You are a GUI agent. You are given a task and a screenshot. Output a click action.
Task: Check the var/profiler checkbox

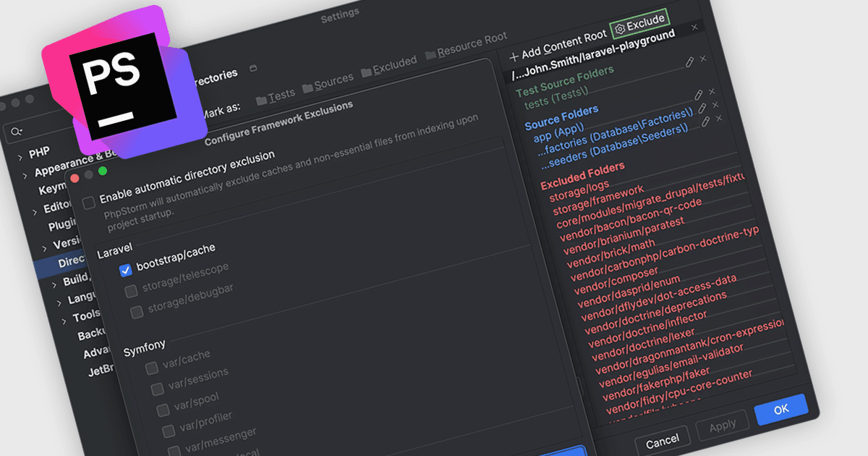tap(169, 431)
